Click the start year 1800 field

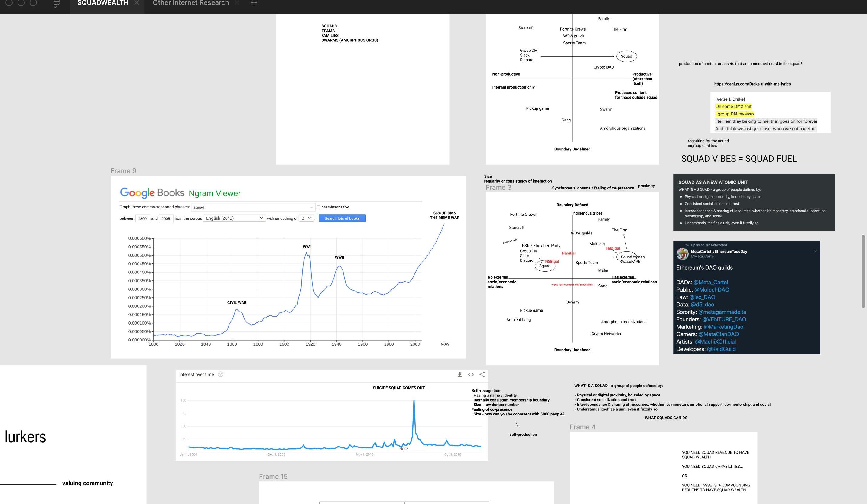click(x=142, y=219)
